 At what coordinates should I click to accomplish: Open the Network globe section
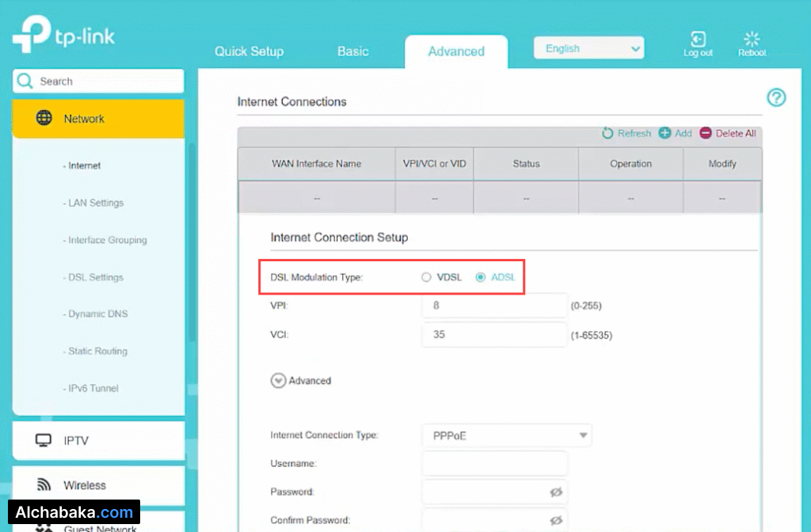(44, 119)
